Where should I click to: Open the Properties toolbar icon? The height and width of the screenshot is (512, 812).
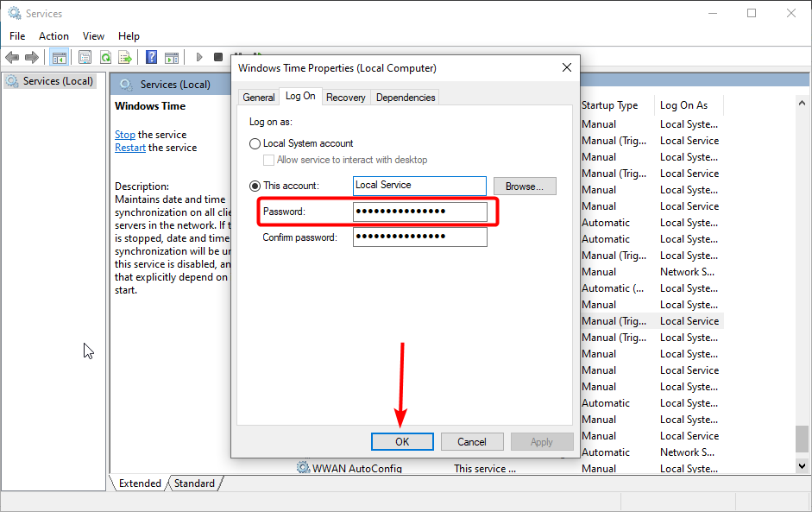tap(85, 57)
